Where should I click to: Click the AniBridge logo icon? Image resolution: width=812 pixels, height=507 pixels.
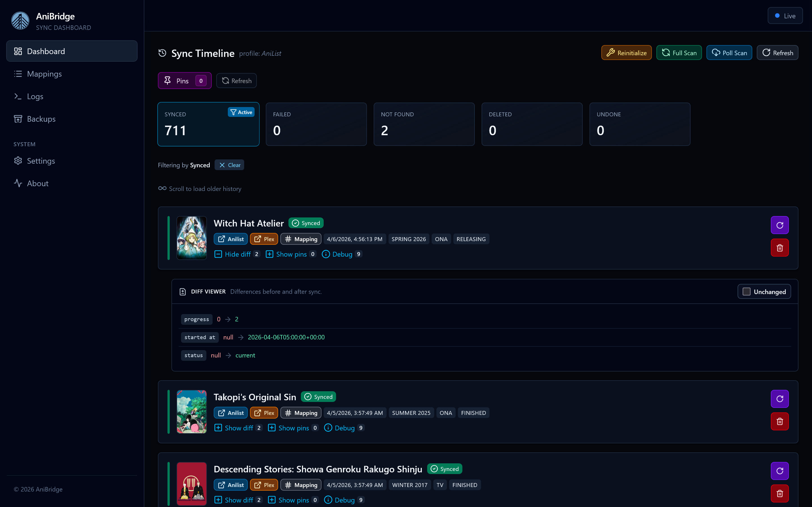(x=21, y=21)
